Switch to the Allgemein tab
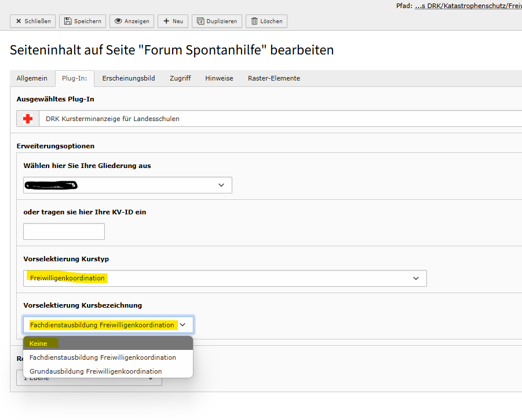The image size is (522, 420). pos(32,78)
